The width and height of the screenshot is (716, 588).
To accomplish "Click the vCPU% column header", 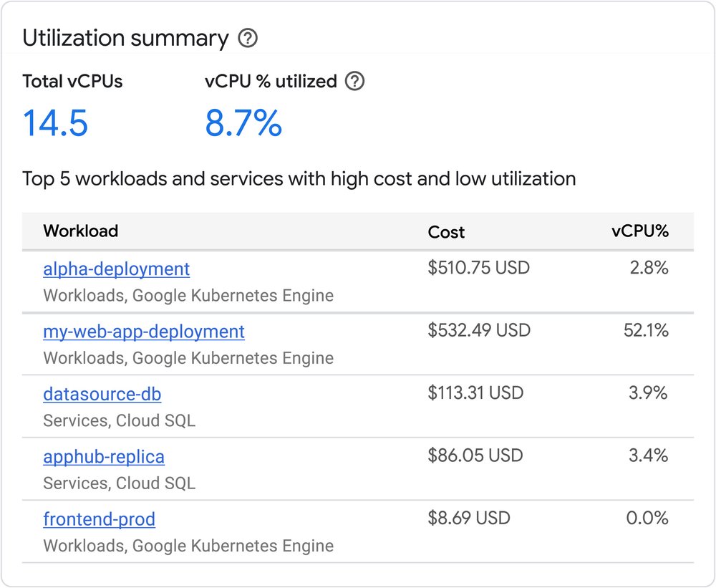I will coord(639,231).
